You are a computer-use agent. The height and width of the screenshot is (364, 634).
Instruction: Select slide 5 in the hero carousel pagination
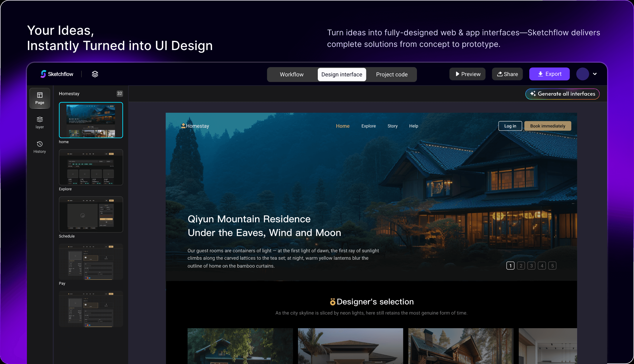pyautogui.click(x=552, y=266)
